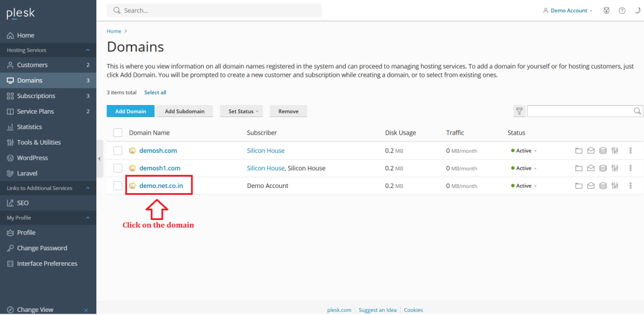644x315 pixels.
Task: Collapse the My Profile section
Action: 87,218
